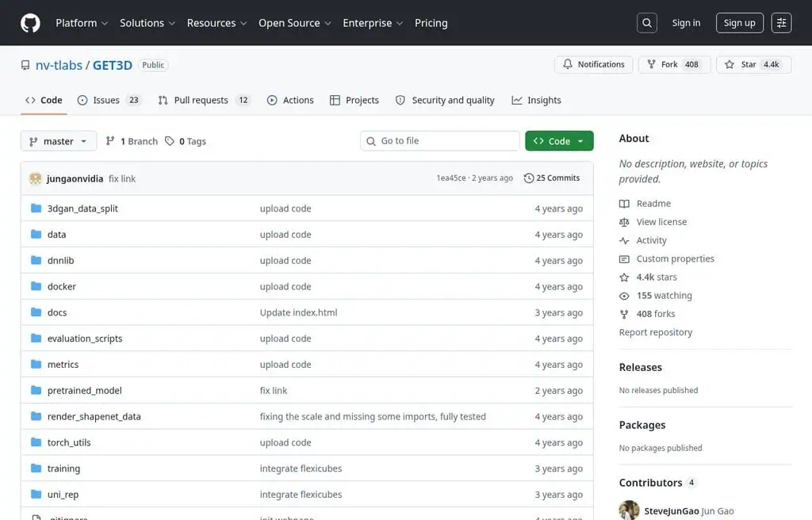Click the eye icon beside 155 watching
Image resolution: width=812 pixels, height=520 pixels.
click(x=624, y=296)
